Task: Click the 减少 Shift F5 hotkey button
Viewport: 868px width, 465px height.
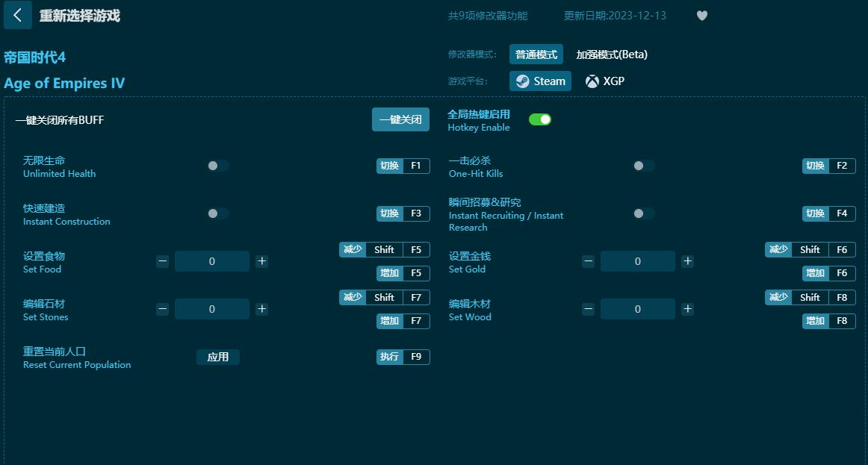Action: coord(385,250)
